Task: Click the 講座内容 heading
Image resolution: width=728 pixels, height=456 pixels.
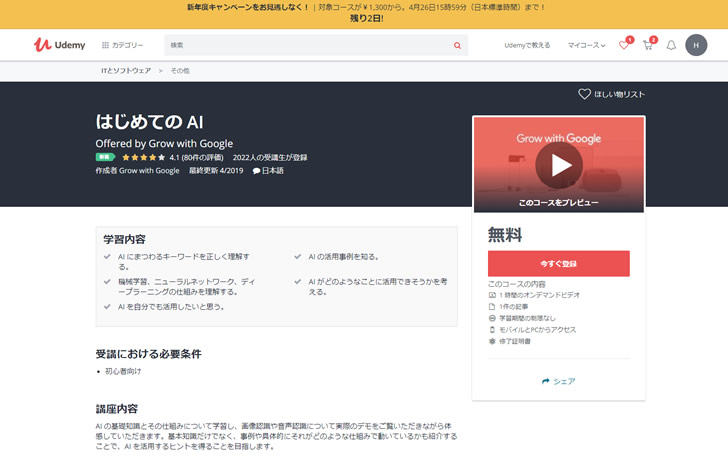Action: click(117, 409)
